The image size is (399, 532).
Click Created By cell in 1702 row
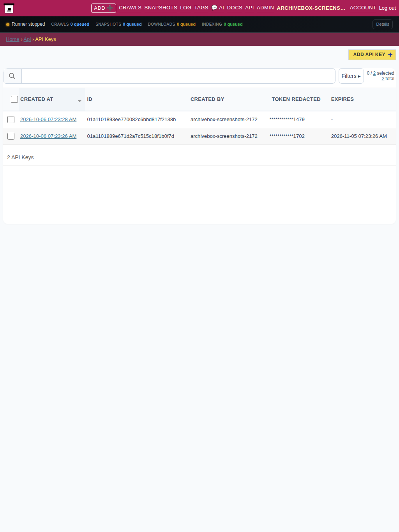coord(224,136)
